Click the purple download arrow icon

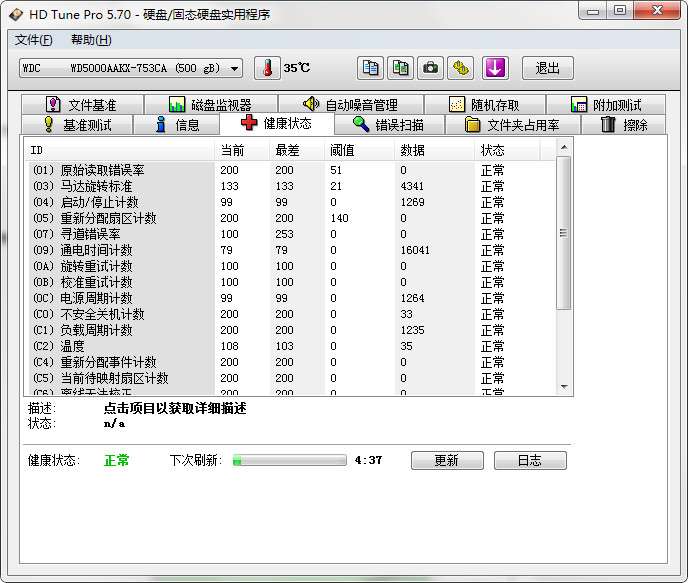496,68
